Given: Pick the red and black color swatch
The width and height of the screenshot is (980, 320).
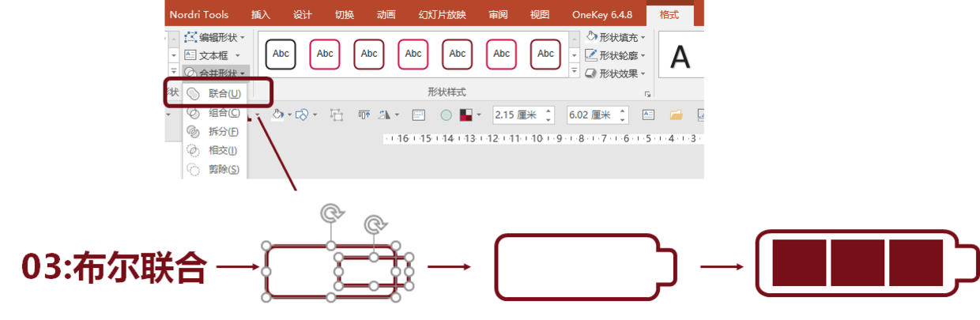Looking at the screenshot, I should point(466,115).
